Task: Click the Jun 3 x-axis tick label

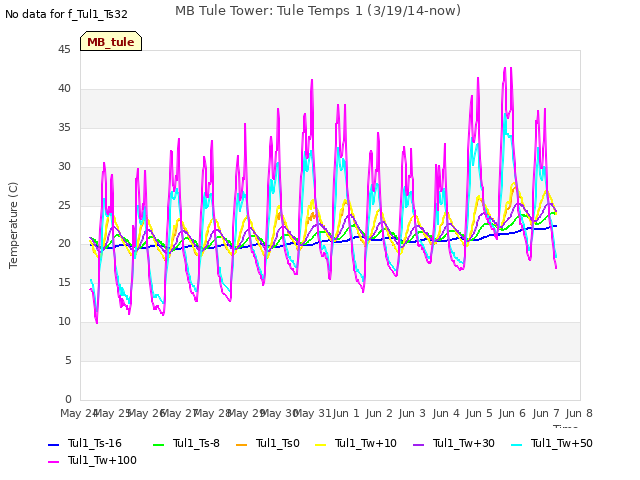Action: pyautogui.click(x=412, y=413)
